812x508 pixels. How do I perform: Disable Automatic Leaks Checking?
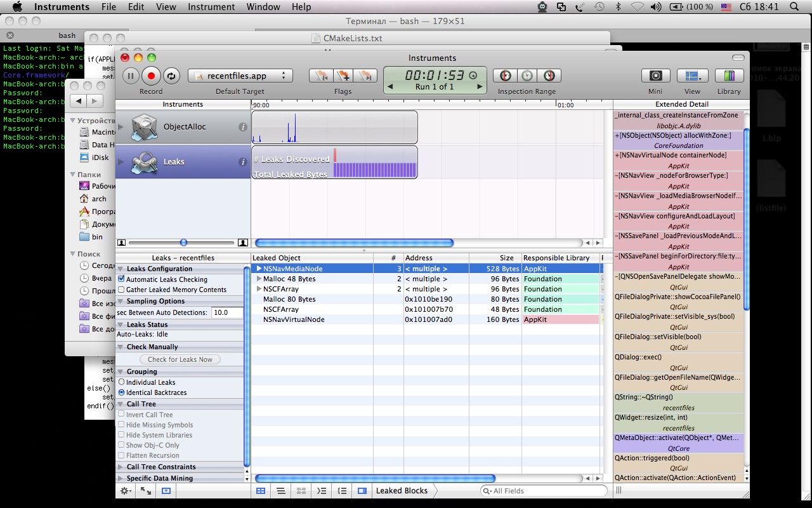pos(121,279)
